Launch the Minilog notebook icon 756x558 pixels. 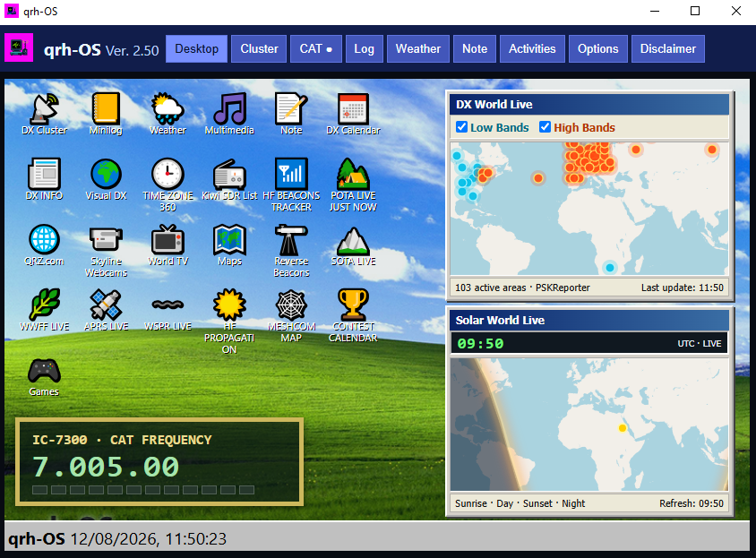coord(106,114)
